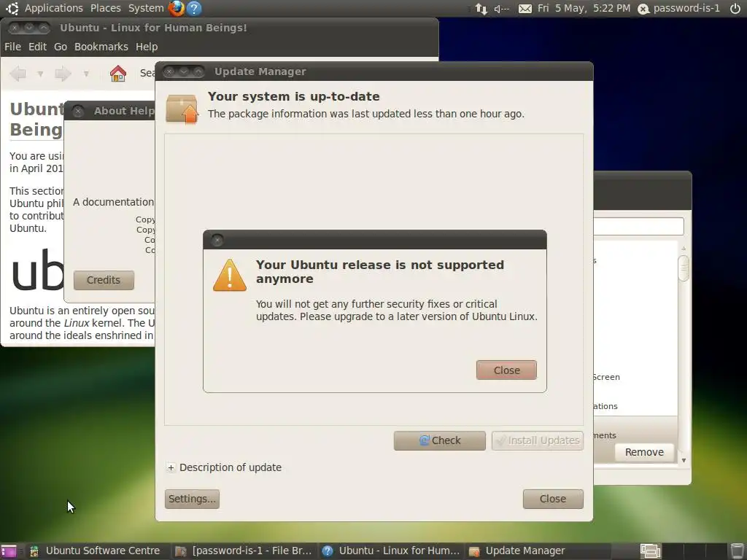Open Edit menu in Help browser
This screenshot has width=747, height=560.
(x=37, y=47)
